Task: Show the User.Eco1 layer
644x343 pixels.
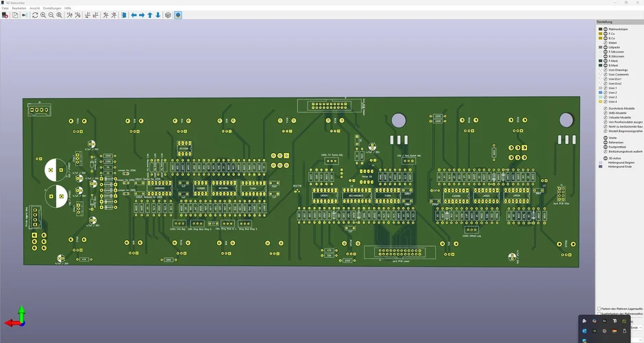Action: pos(606,79)
